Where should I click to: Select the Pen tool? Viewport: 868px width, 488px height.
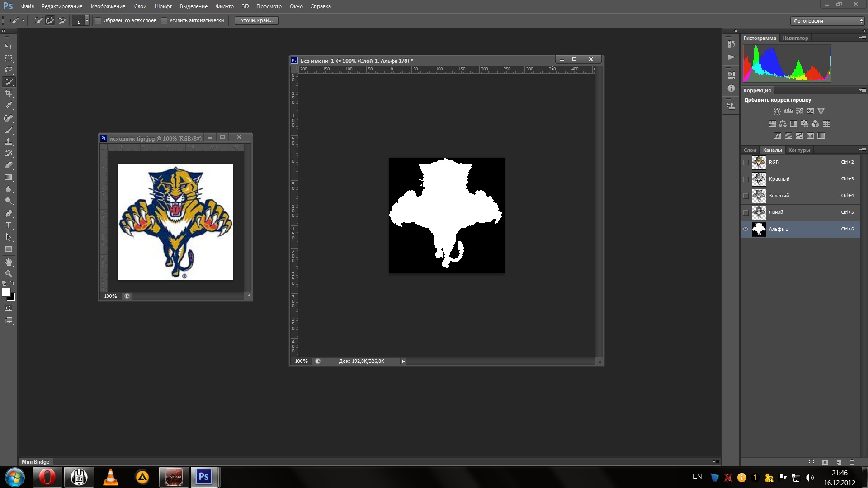[9, 214]
